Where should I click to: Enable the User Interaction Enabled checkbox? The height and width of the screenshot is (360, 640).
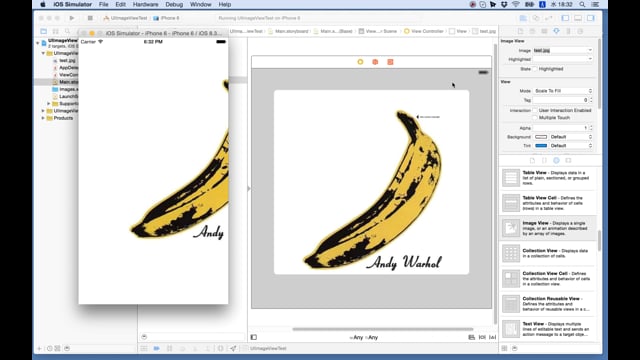pyautogui.click(x=535, y=110)
